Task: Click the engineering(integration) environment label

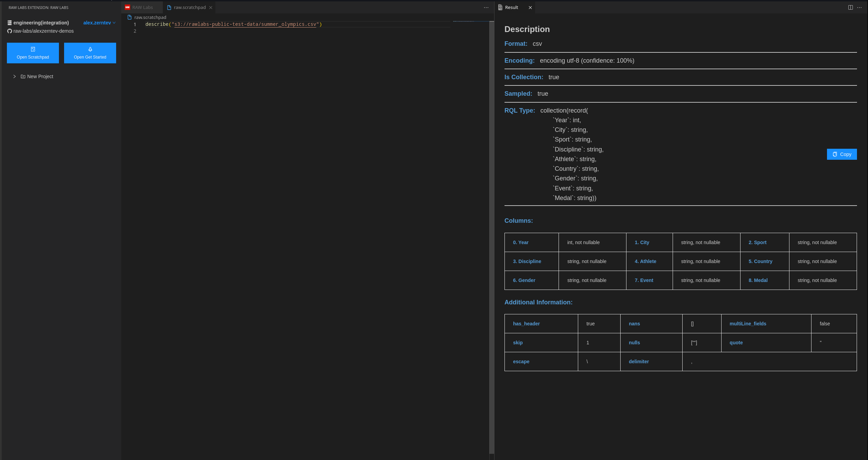Action: (41, 23)
